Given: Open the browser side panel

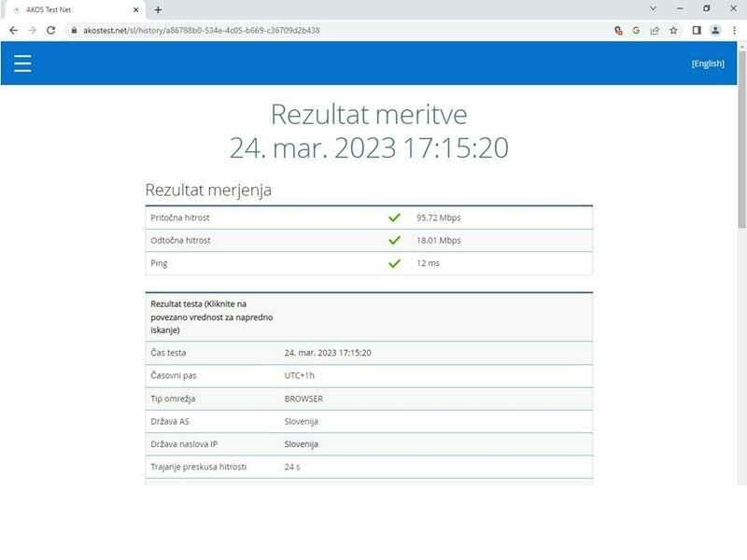Looking at the screenshot, I should [x=697, y=30].
